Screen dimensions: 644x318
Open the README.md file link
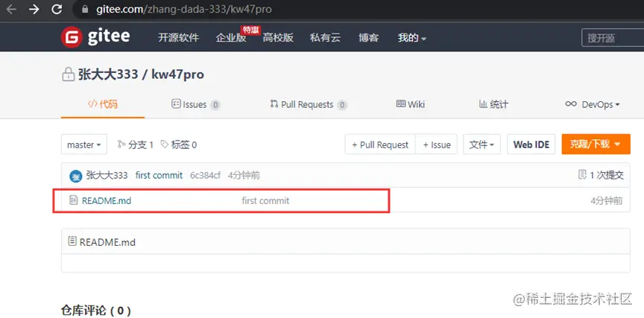[x=107, y=200]
